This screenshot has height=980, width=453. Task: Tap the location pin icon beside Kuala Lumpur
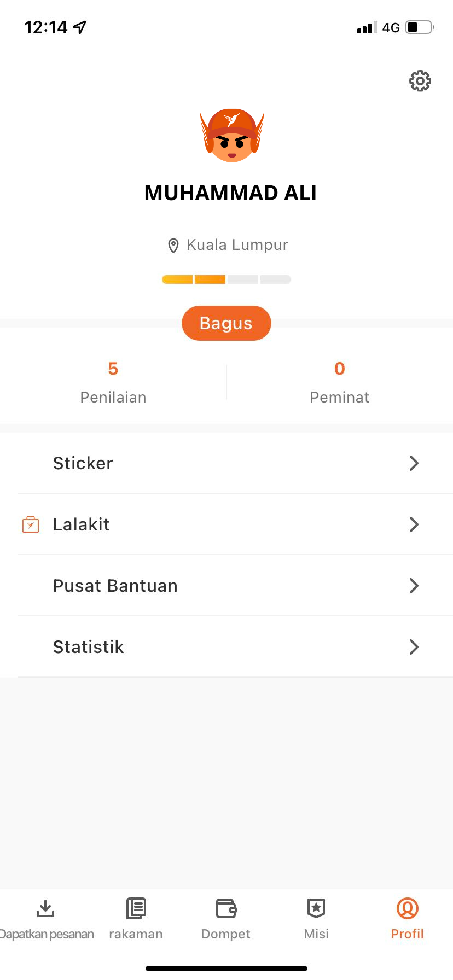[173, 246]
